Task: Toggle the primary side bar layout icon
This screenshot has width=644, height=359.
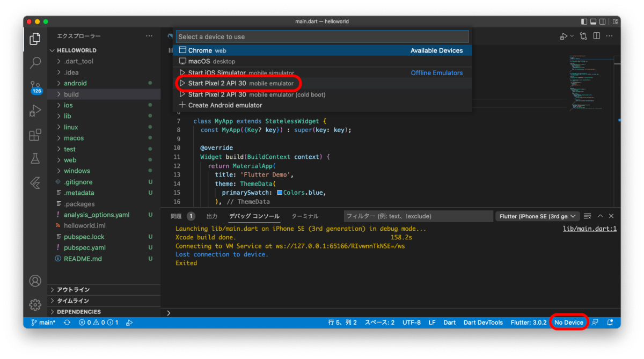Action: (x=584, y=21)
